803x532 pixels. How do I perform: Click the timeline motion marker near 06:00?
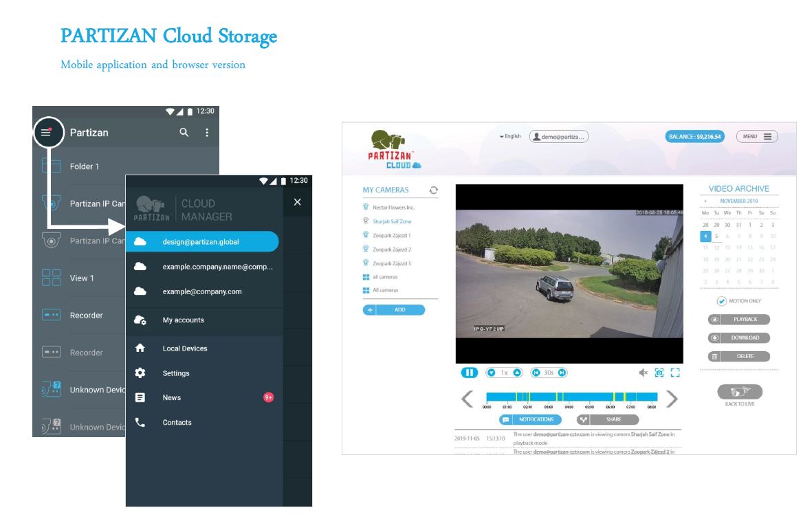pyautogui.click(x=613, y=397)
